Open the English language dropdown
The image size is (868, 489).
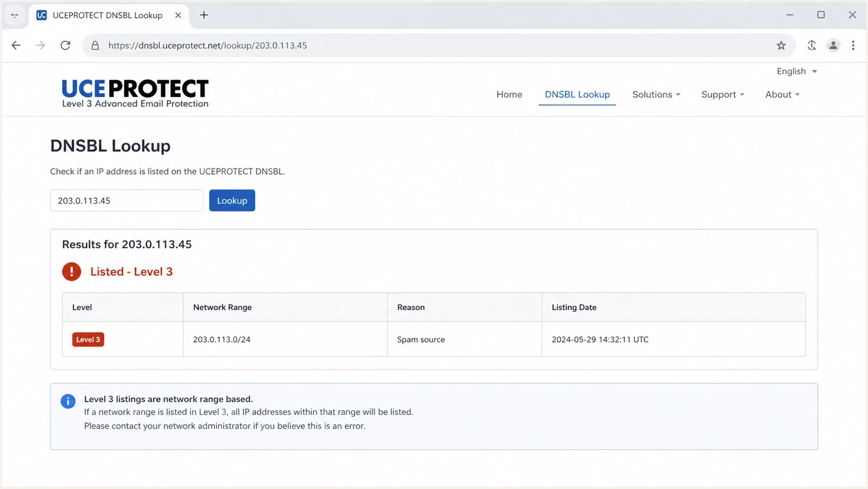(797, 71)
